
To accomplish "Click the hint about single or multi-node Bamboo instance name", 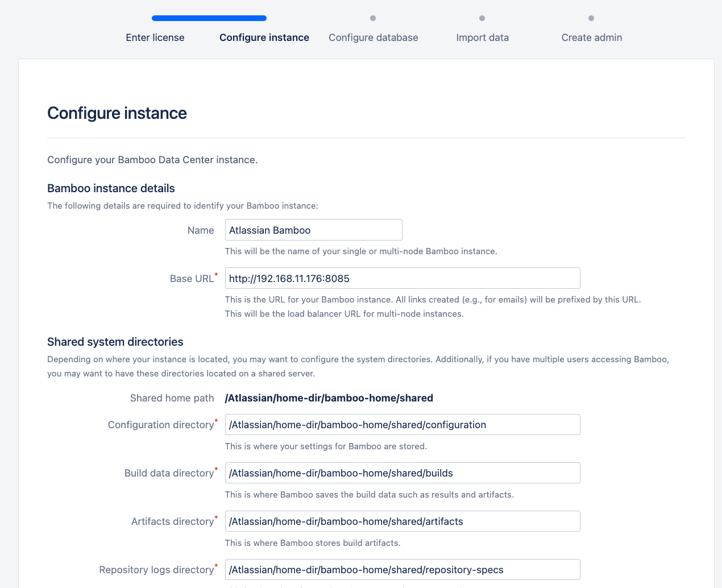I will click(x=361, y=251).
